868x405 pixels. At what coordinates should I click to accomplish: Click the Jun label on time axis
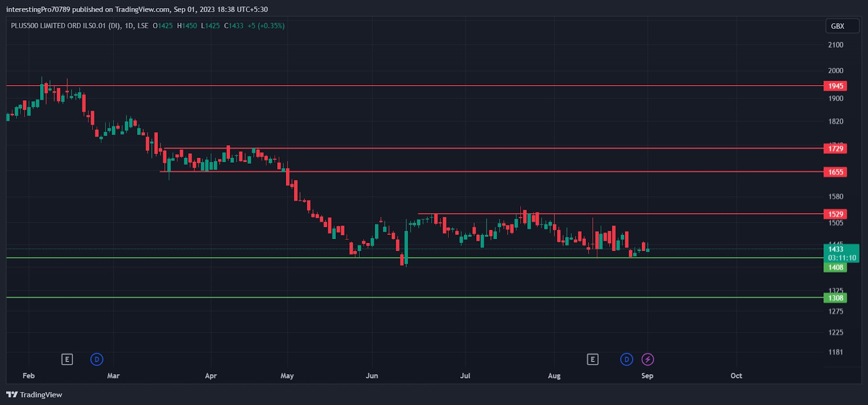tap(372, 376)
